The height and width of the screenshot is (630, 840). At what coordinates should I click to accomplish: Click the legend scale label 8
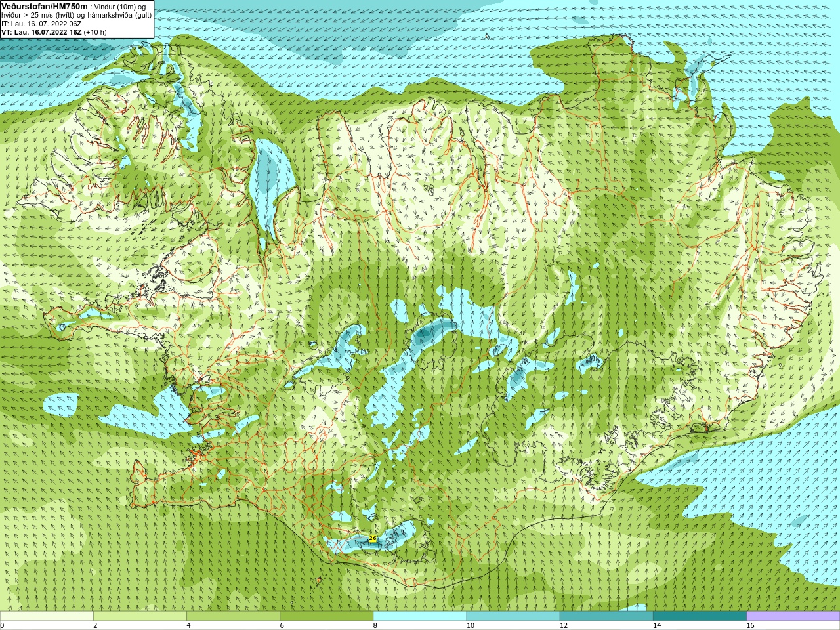coord(375,625)
